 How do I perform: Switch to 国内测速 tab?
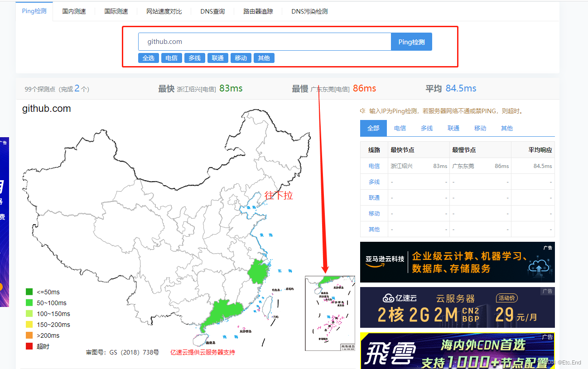coord(74,11)
